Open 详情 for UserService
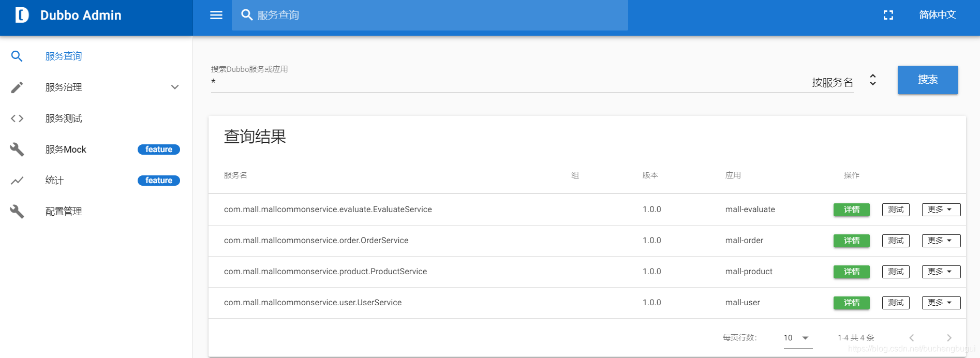This screenshot has height=358, width=980. click(851, 303)
